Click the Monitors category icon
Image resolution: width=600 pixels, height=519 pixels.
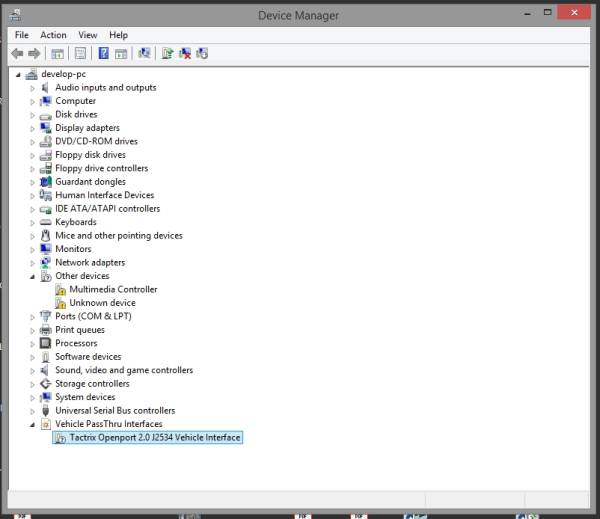(x=46, y=249)
